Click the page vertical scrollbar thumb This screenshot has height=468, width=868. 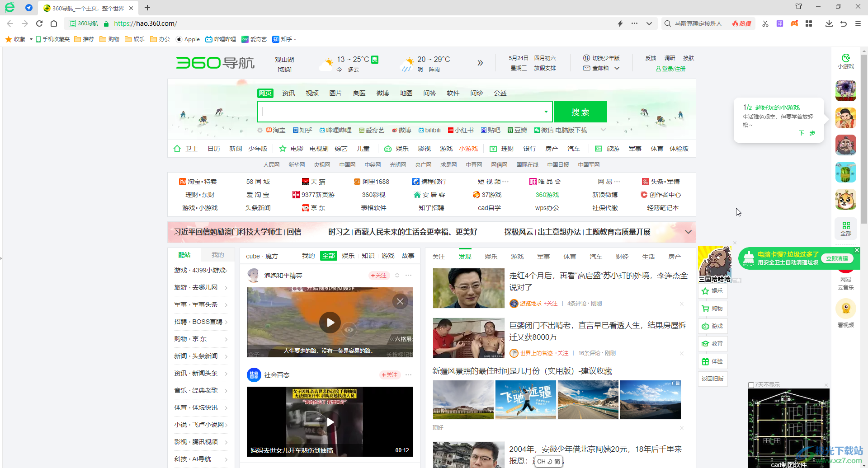(864, 140)
